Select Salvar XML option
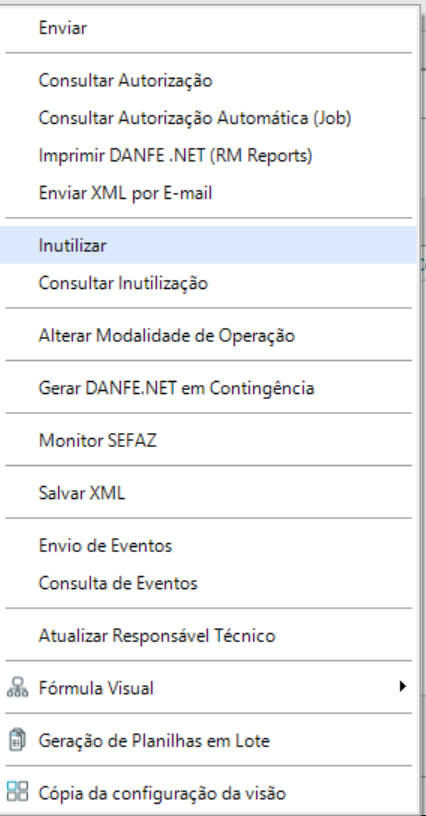The image size is (426, 816). click(x=209, y=493)
